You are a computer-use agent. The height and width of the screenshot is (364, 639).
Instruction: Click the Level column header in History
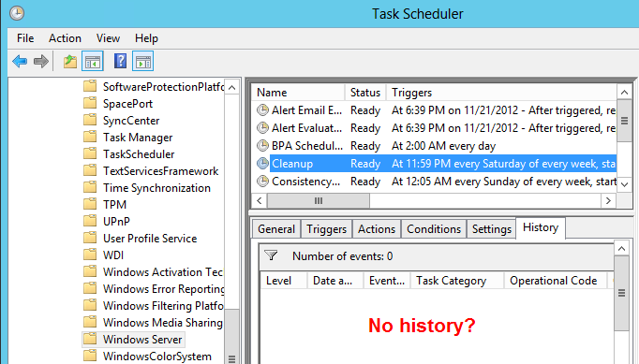[284, 281]
